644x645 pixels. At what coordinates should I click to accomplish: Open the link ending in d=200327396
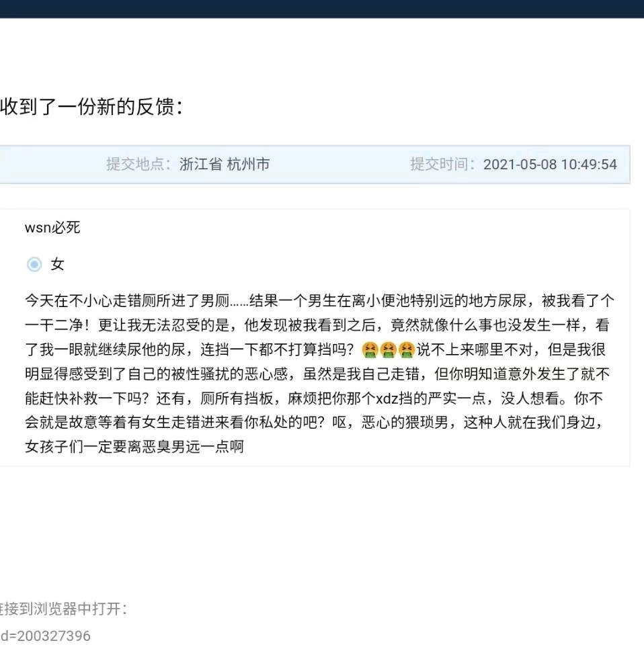[x=45, y=636]
